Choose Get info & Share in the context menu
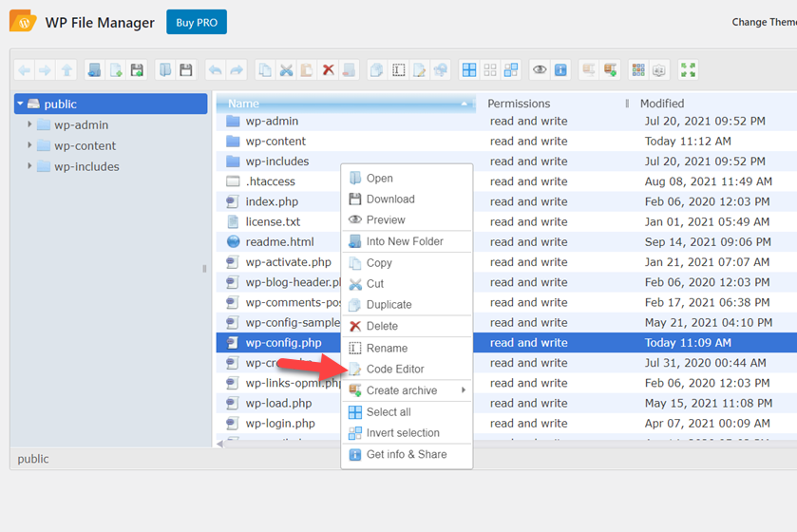 407,454
